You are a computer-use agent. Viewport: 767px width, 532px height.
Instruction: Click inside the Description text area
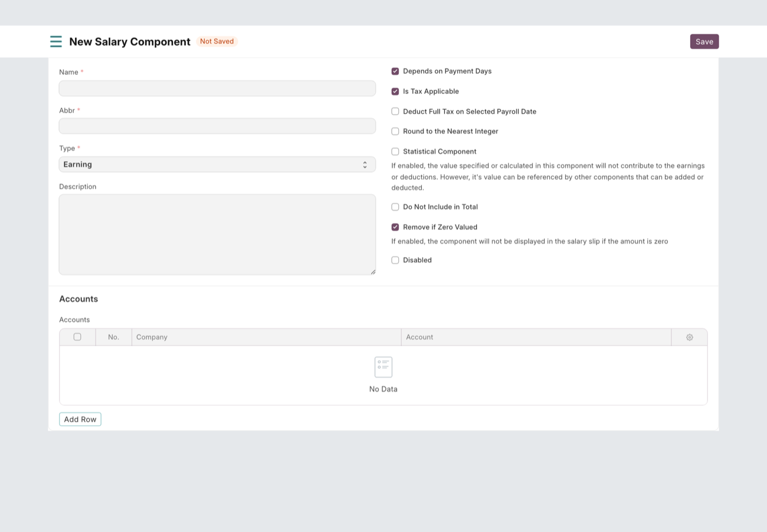click(217, 235)
